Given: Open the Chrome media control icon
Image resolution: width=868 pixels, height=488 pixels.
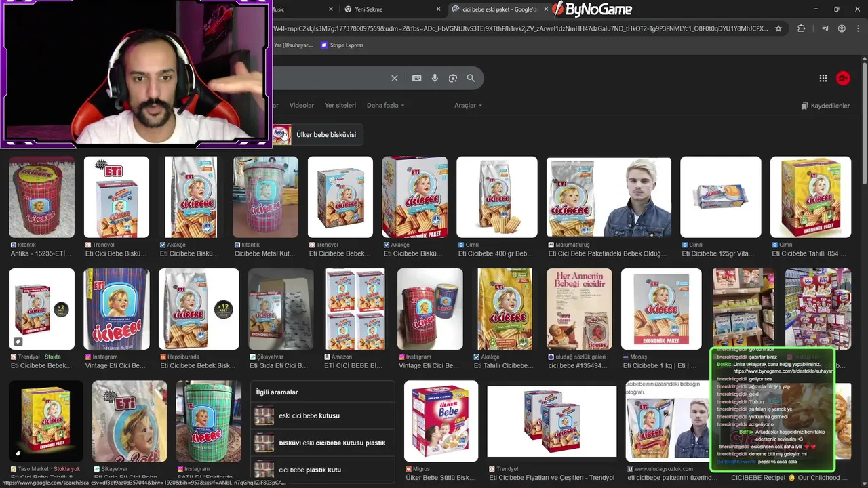Looking at the screenshot, I should click(825, 28).
